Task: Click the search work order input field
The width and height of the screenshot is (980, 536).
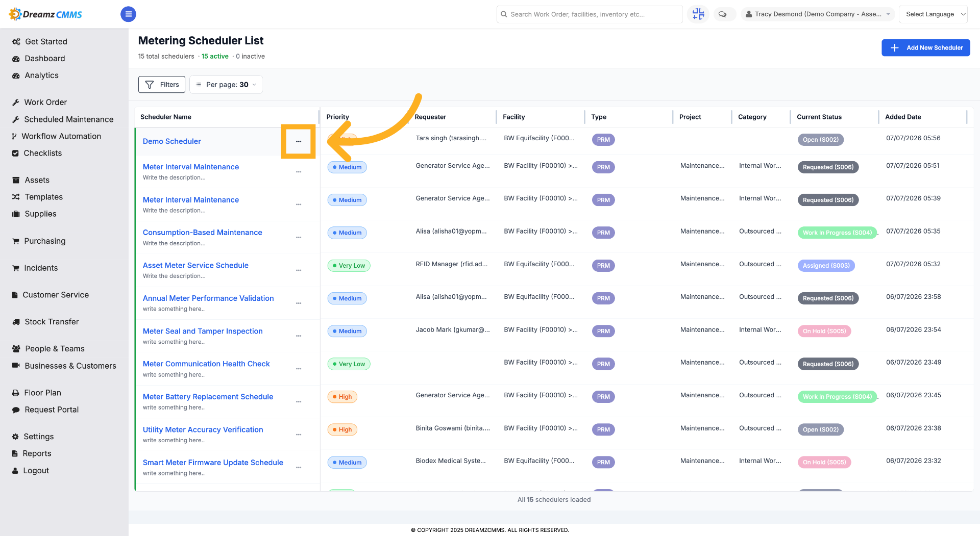Action: [590, 14]
